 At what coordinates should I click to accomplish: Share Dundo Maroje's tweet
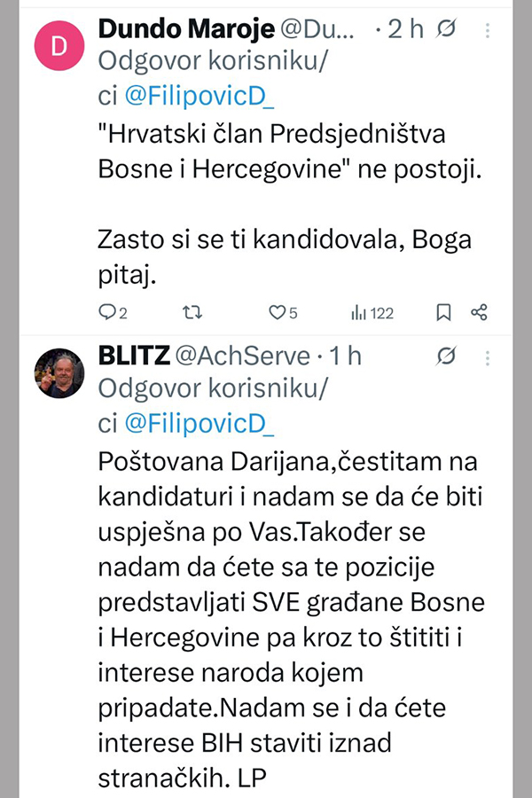tap(479, 312)
